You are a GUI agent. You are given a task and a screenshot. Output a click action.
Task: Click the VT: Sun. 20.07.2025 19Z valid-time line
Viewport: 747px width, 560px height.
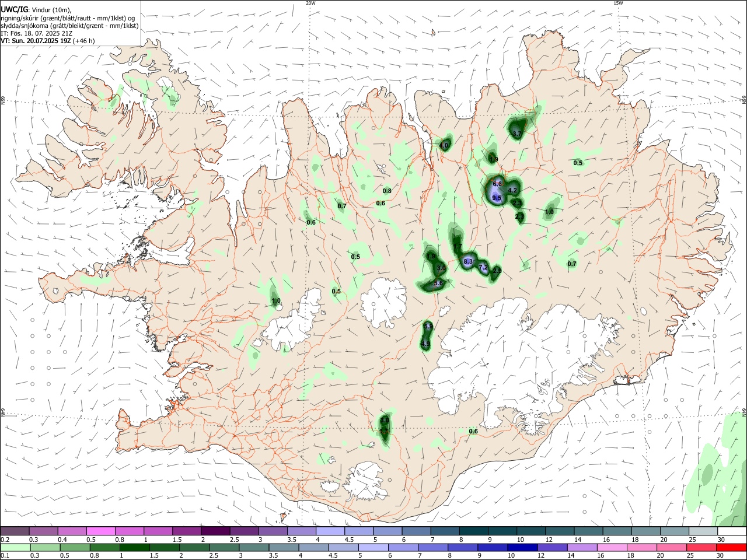(47, 41)
